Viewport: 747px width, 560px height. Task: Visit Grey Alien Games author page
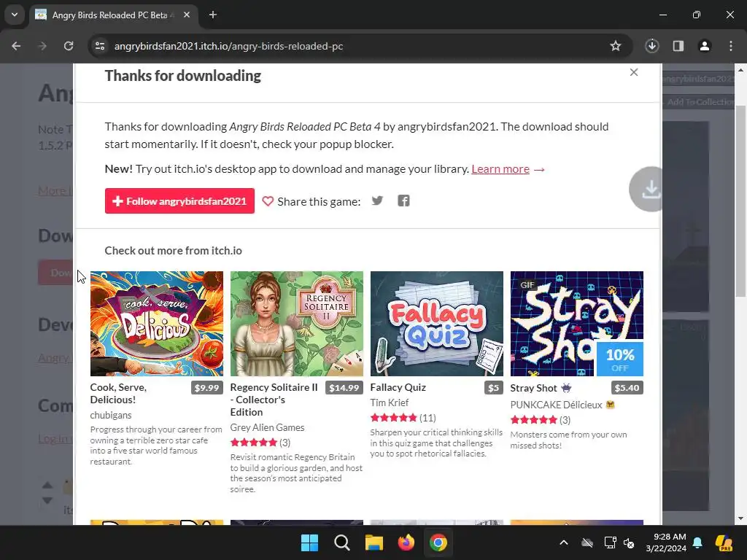pyautogui.click(x=267, y=427)
